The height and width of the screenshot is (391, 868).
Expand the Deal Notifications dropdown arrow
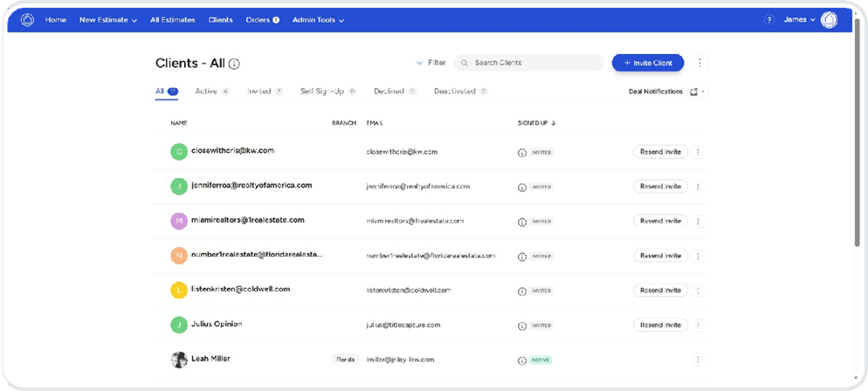click(x=703, y=92)
